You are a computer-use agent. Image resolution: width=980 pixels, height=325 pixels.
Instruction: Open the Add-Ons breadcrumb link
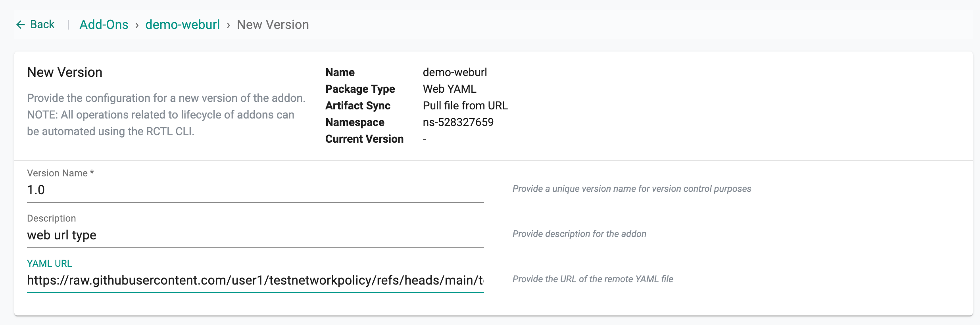pos(104,25)
